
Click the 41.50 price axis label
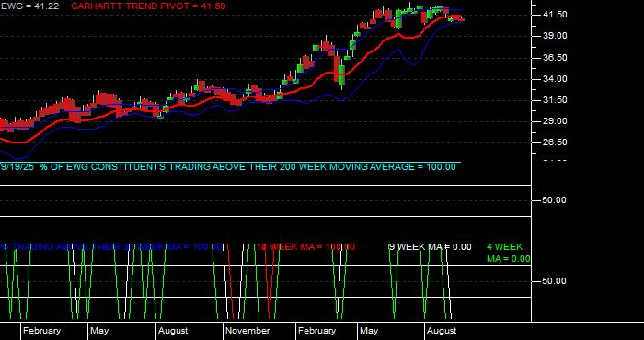556,15
